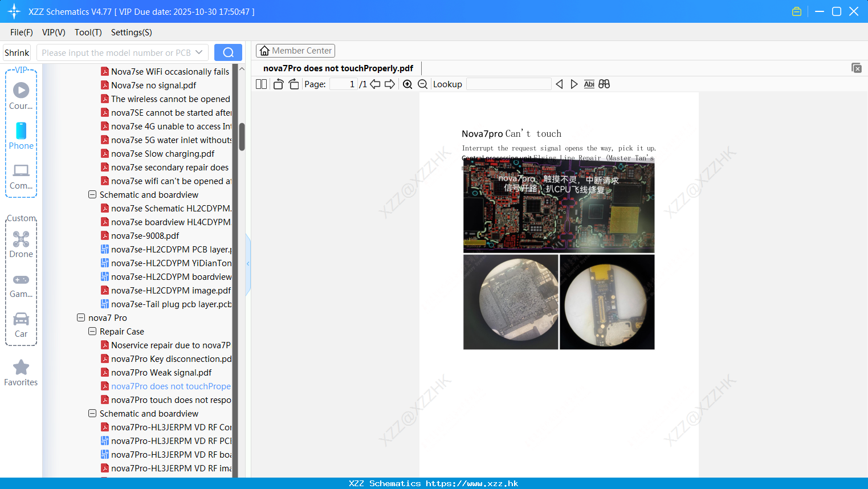Open Nova7se WiFi occasionally fails file

click(165, 71)
